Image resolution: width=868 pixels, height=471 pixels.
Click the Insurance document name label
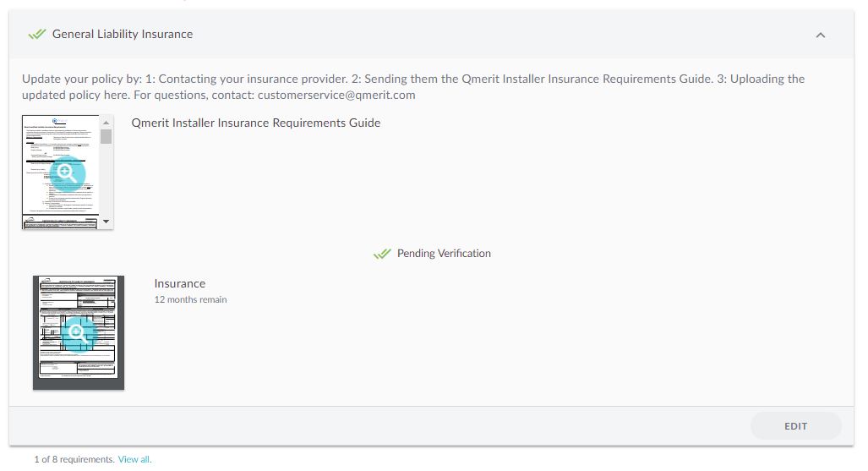click(x=179, y=284)
